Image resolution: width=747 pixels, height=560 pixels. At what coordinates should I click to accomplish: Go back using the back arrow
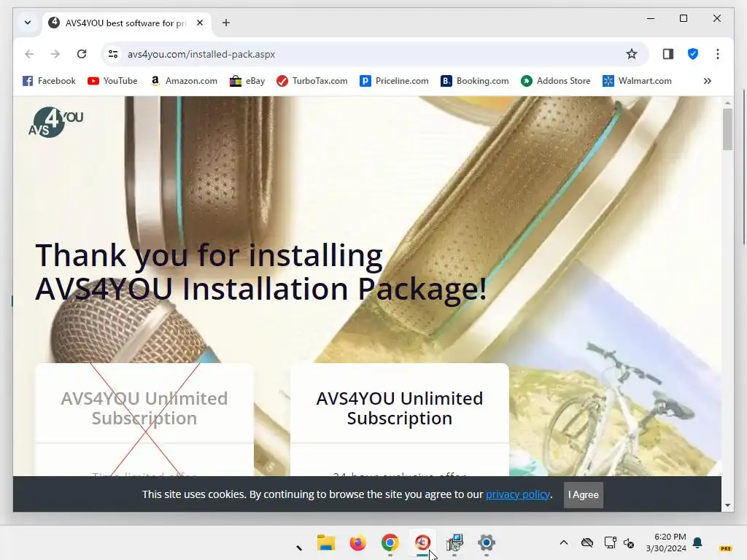[x=29, y=54]
